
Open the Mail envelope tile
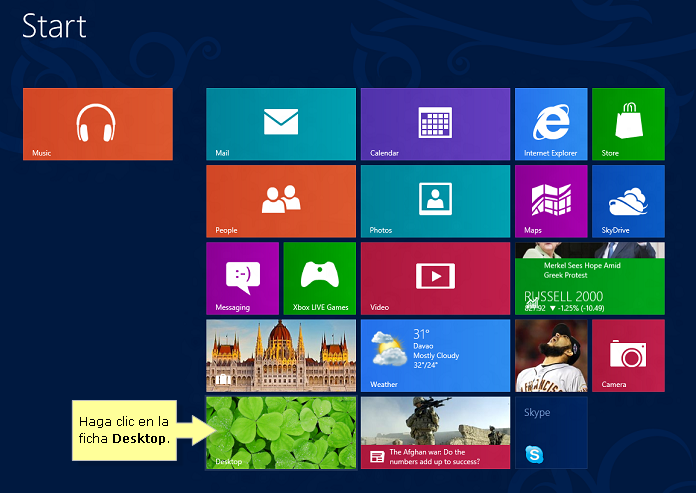point(281,124)
